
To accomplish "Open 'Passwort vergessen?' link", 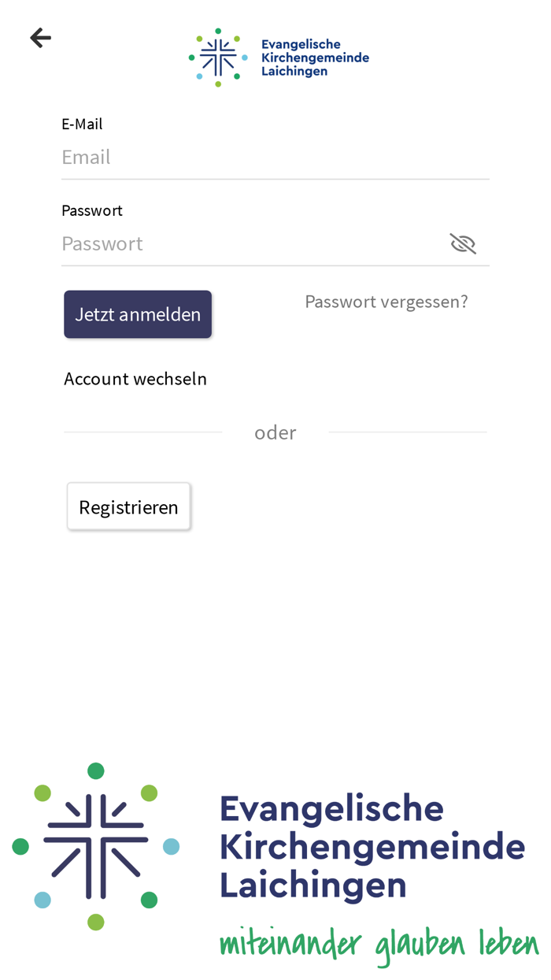I will 386,301.
